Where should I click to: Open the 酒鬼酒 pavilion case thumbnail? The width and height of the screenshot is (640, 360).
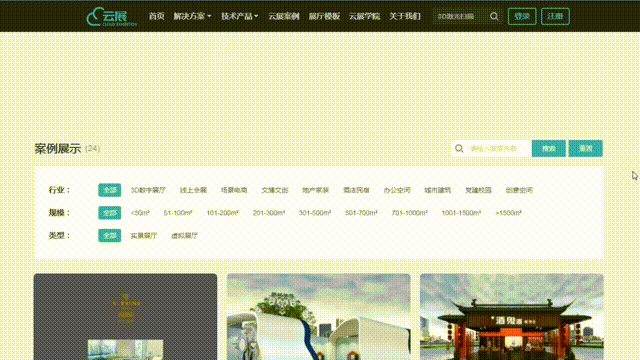pos(511,317)
